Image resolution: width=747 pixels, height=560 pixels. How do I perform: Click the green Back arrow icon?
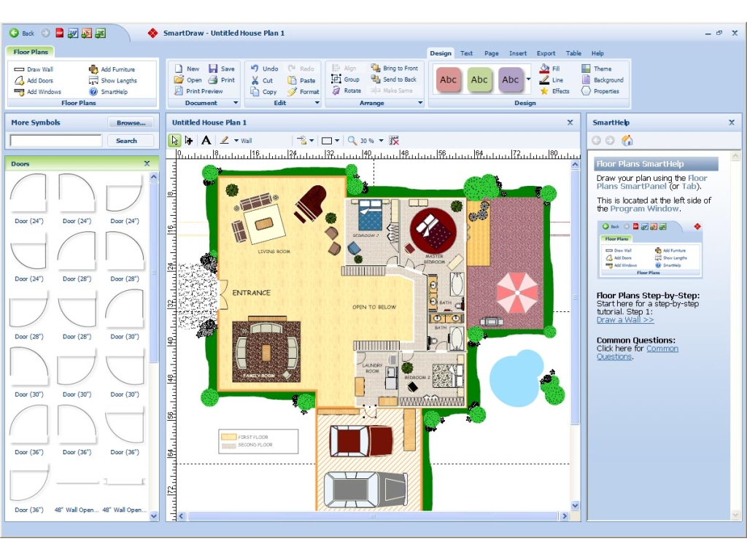(14, 33)
